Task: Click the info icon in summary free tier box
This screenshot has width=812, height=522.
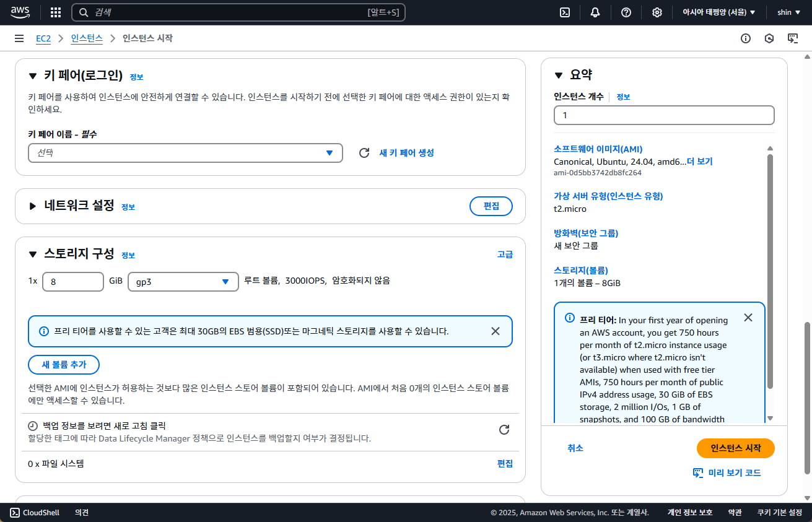Action: pyautogui.click(x=570, y=318)
